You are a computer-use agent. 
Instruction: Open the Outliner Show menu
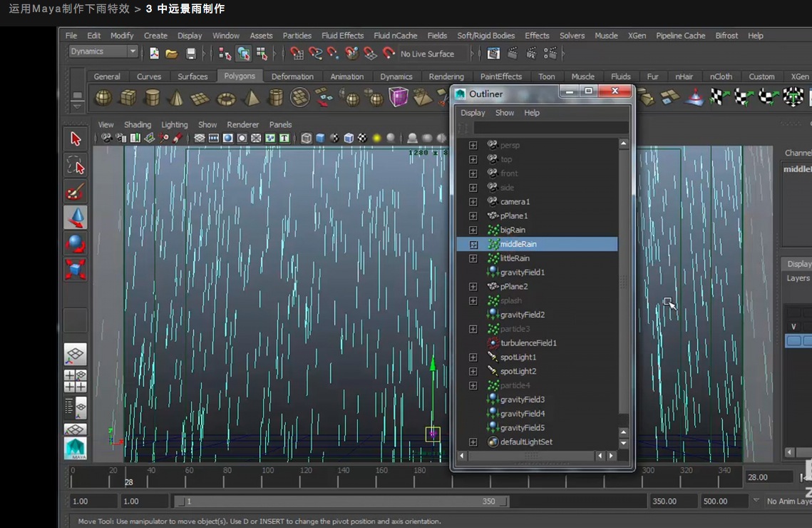pyautogui.click(x=505, y=113)
